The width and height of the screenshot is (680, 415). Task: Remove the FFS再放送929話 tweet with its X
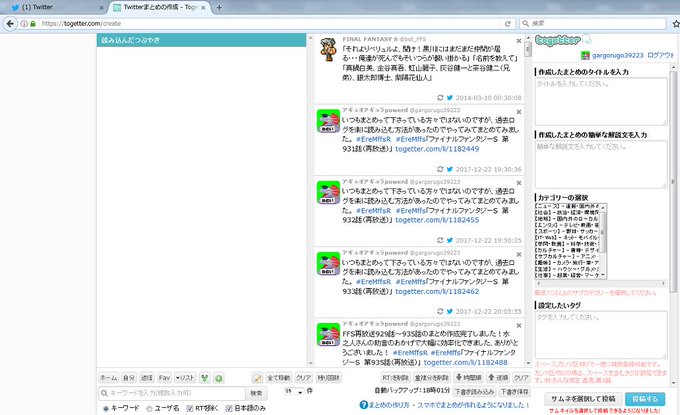click(x=519, y=326)
